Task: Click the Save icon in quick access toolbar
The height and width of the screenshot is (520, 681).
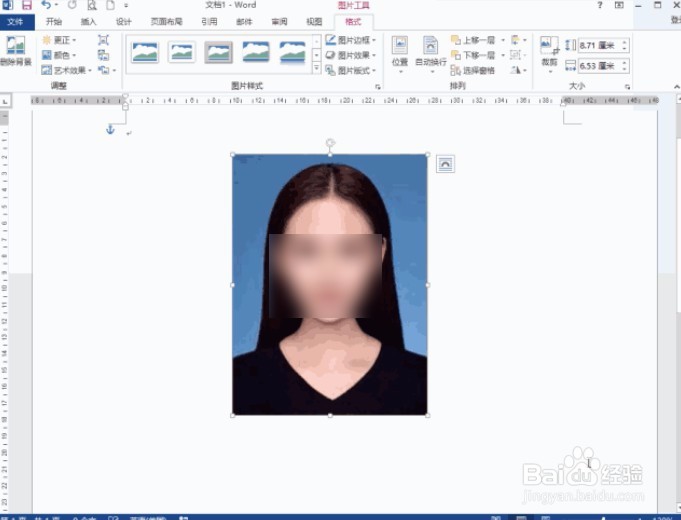Action: pyautogui.click(x=27, y=5)
